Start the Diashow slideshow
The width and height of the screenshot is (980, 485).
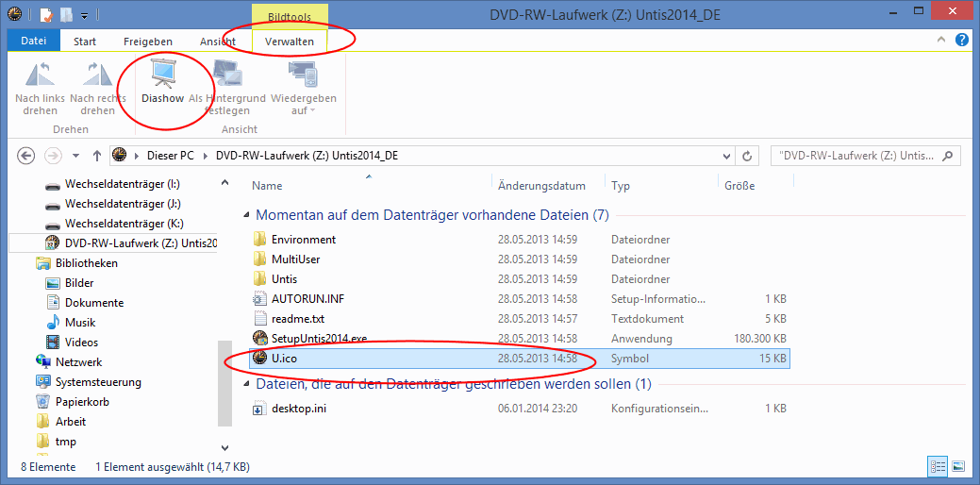(x=162, y=83)
